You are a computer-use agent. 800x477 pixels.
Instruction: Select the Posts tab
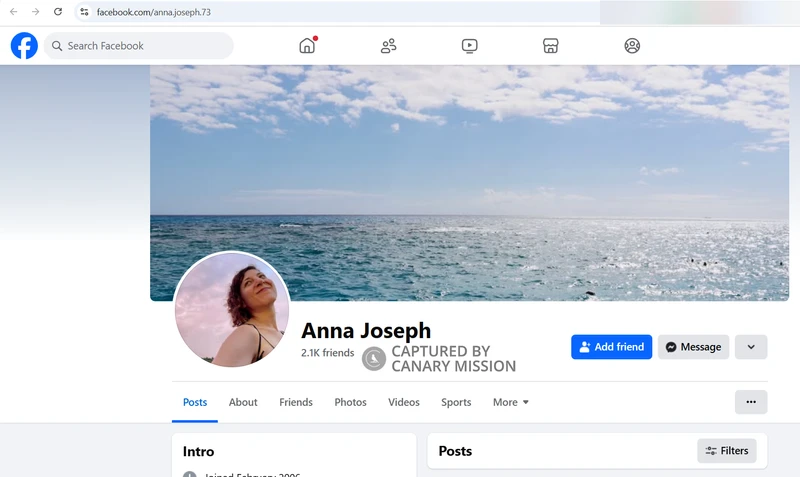[x=195, y=403]
